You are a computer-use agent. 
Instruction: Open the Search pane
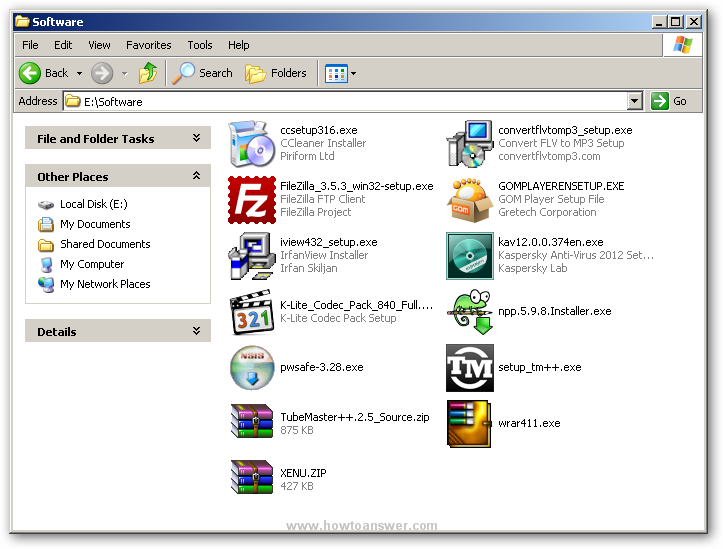[202, 73]
